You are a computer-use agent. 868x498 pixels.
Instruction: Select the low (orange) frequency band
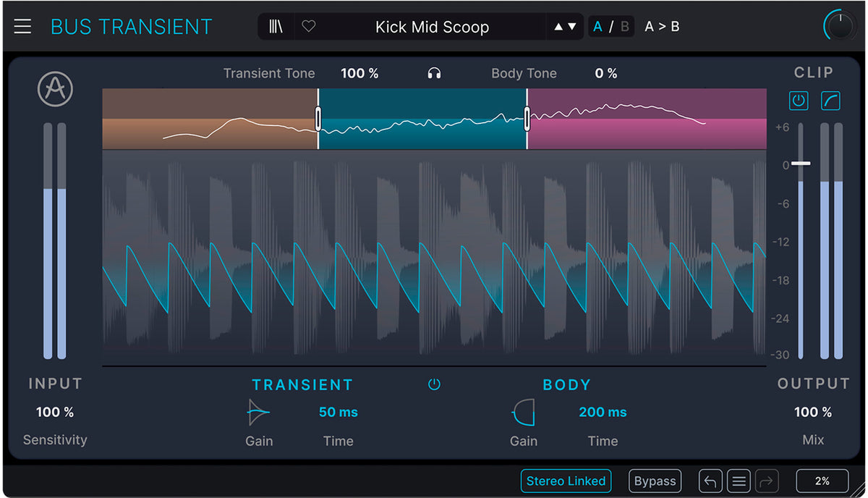[x=210, y=119]
